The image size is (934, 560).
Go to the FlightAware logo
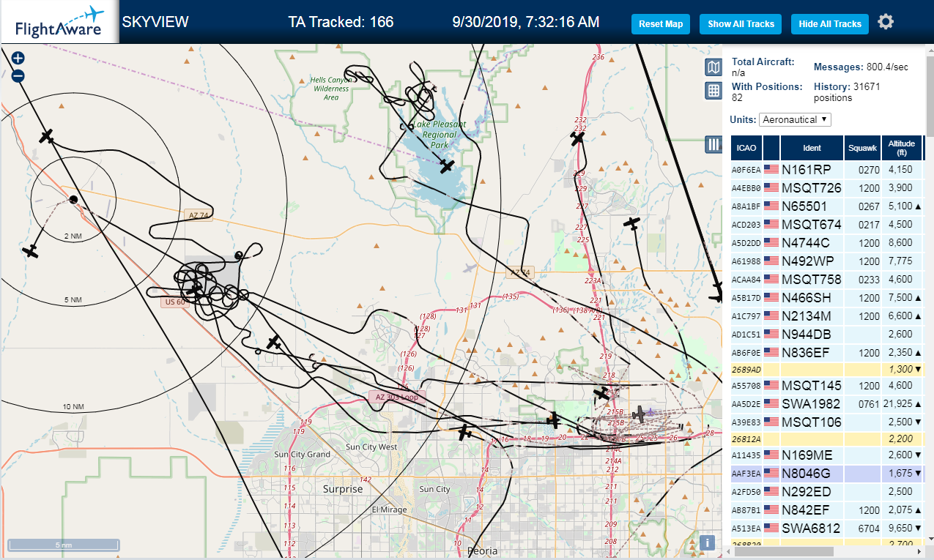click(x=59, y=23)
